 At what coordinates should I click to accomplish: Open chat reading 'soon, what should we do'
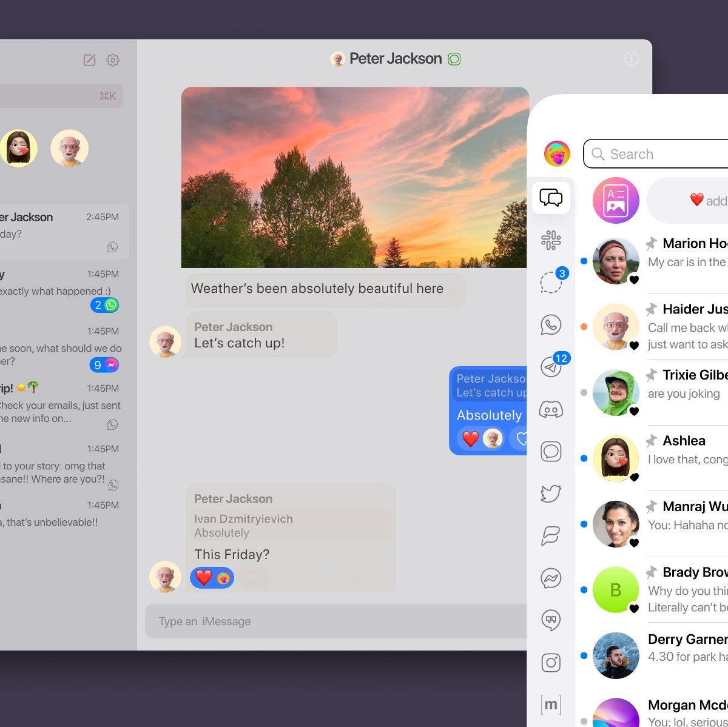pos(61,347)
